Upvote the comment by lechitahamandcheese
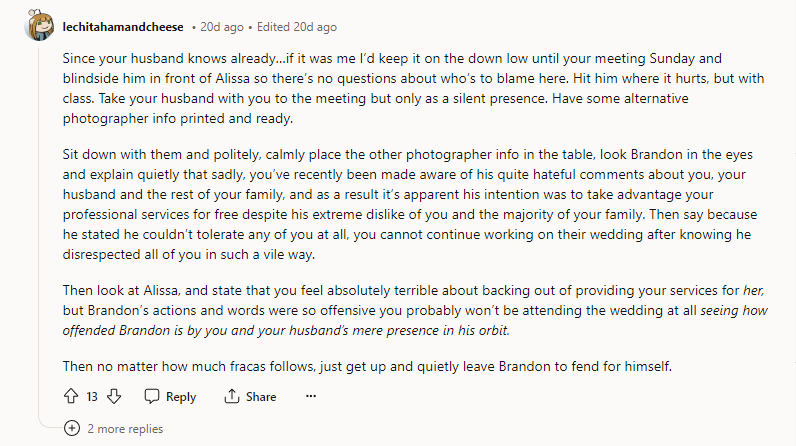Viewport: 796px width, 446px height. click(x=71, y=396)
